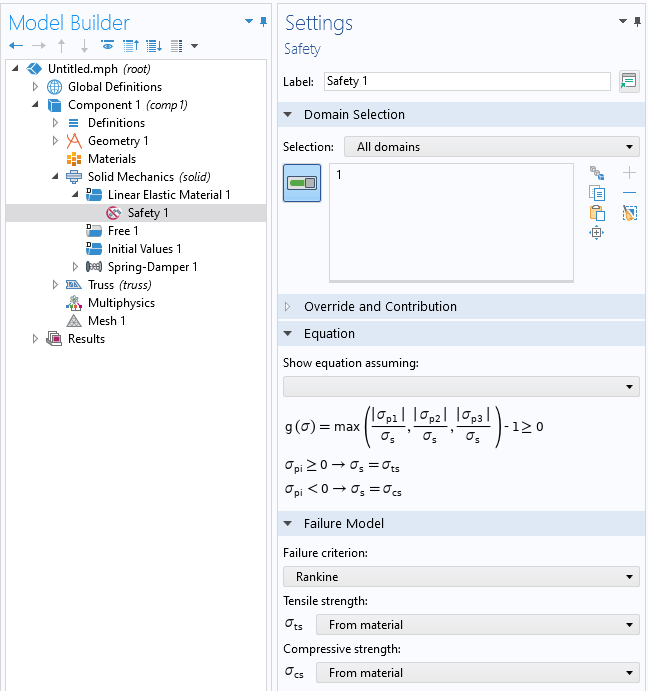Click the clear selection broom icon

pos(629,213)
